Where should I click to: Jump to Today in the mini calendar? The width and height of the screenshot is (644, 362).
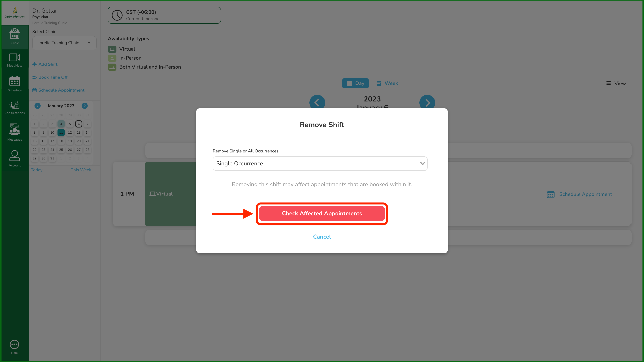click(37, 170)
